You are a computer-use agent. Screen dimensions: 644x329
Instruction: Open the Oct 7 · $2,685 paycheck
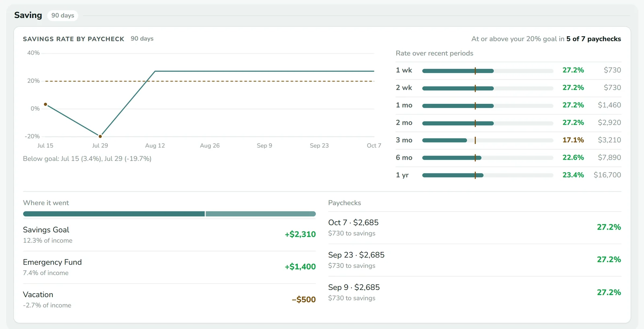pos(475,228)
